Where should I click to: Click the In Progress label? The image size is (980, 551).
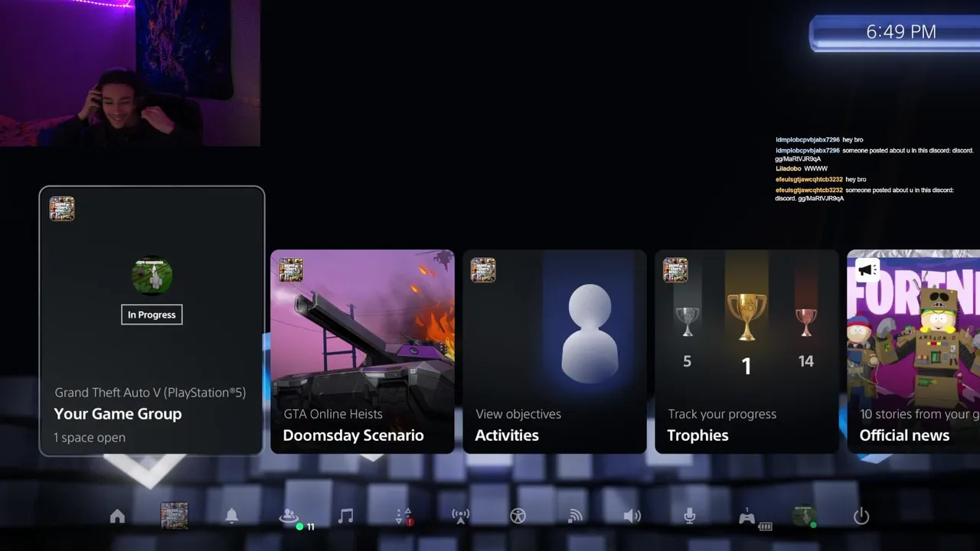click(x=152, y=315)
